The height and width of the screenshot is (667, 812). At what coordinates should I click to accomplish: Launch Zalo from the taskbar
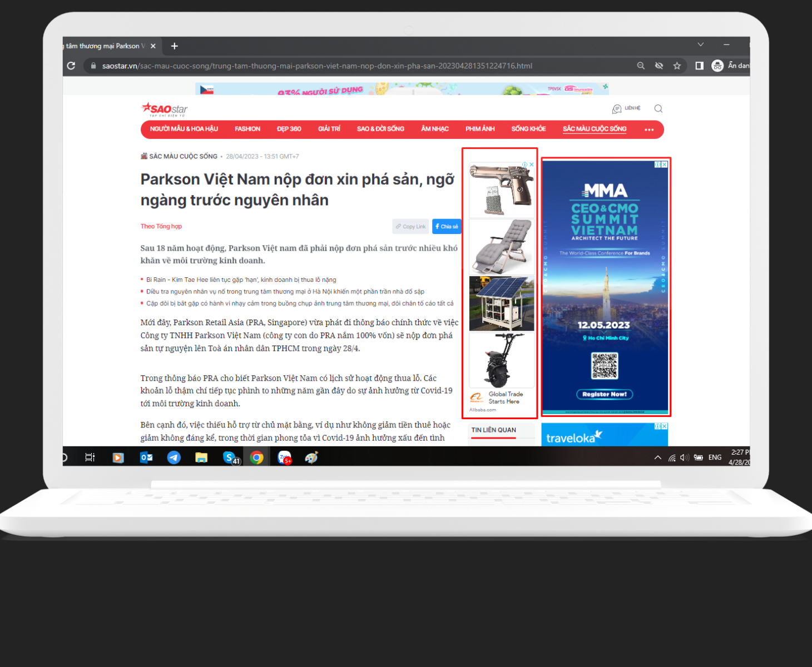[x=284, y=457]
